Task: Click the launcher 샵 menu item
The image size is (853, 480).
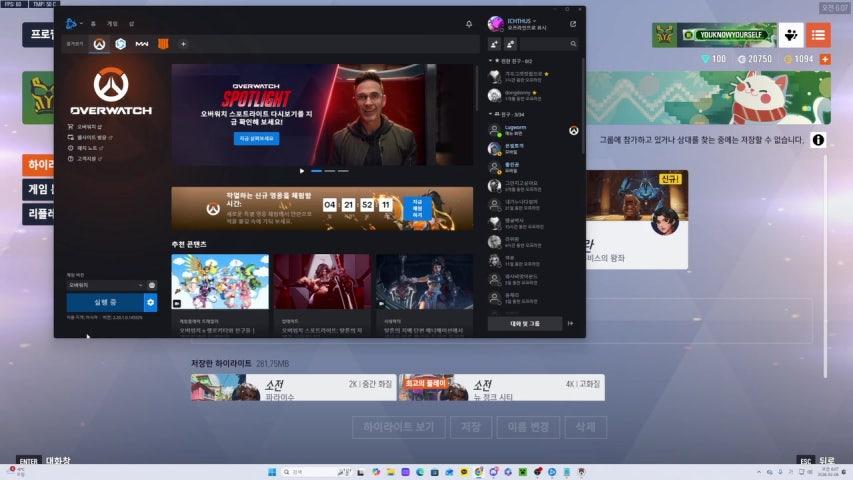Action: click(x=131, y=24)
